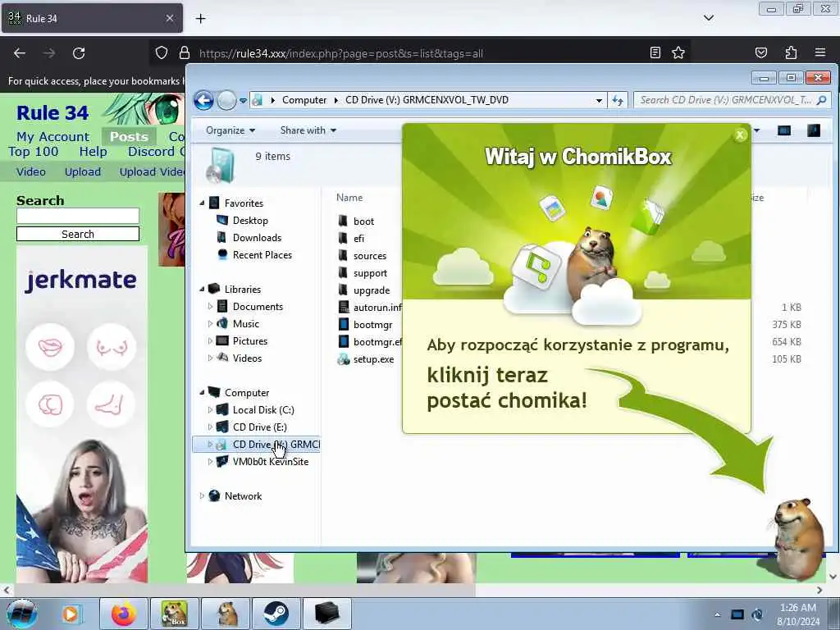Image resolution: width=840 pixels, height=630 pixels.
Task: Show hidden system tray icons
Action: 717,614
